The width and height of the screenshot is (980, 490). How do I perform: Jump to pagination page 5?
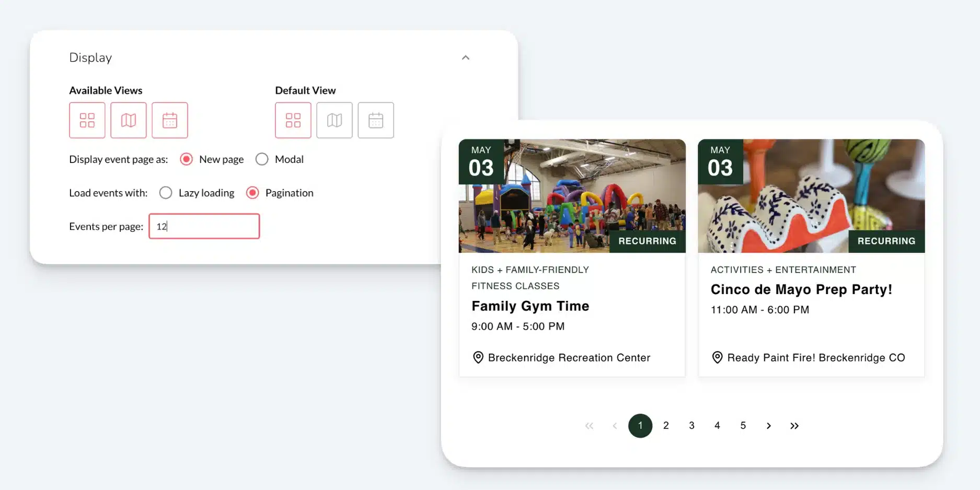coord(743,426)
